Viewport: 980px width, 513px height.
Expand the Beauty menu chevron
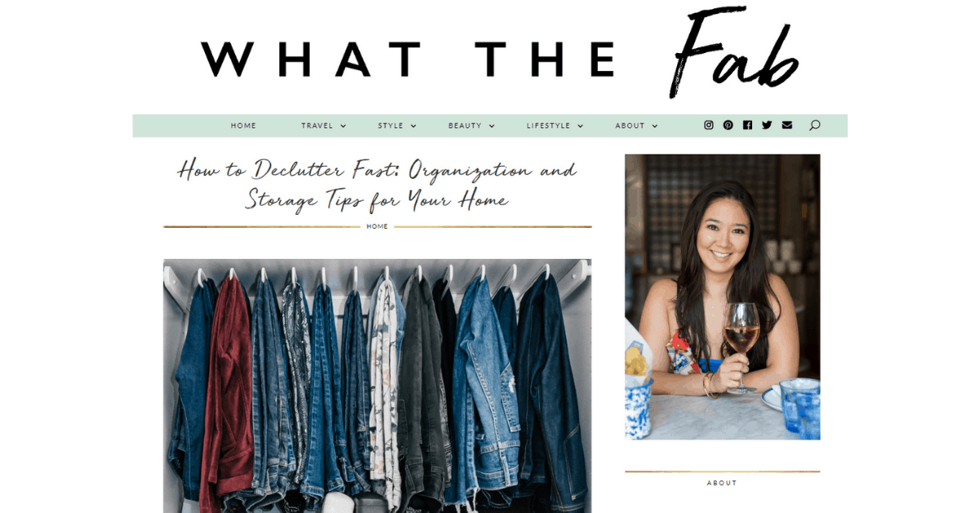click(492, 126)
